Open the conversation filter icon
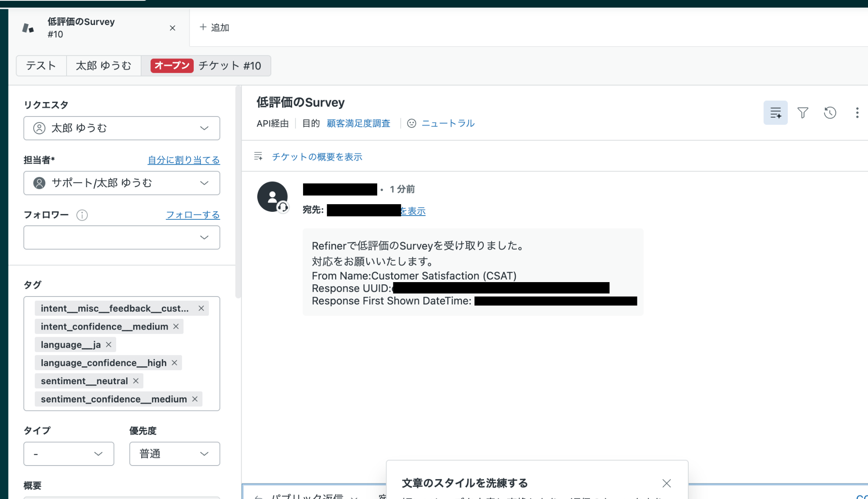The height and width of the screenshot is (499, 868). click(x=803, y=113)
